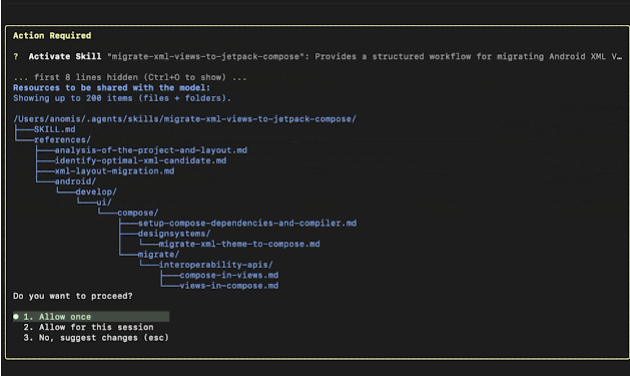The height and width of the screenshot is (376, 630).
Task: Click the green bullet beside Allow once
Action: [16, 317]
